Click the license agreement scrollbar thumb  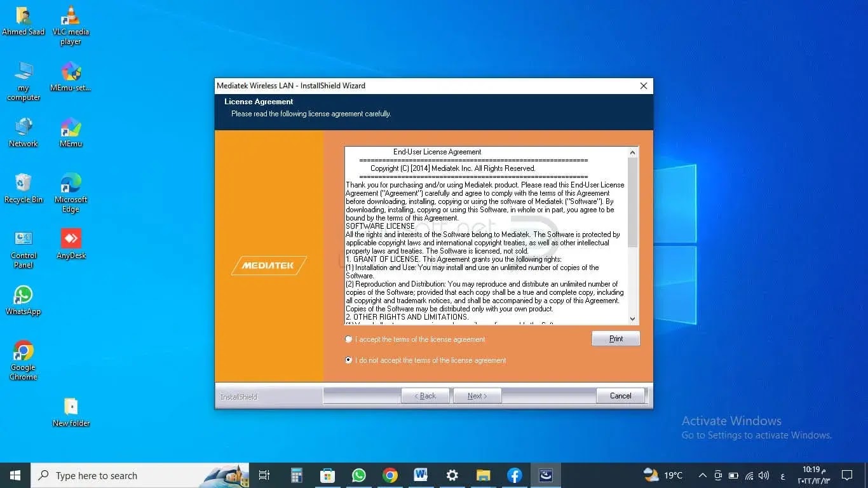[632, 202]
